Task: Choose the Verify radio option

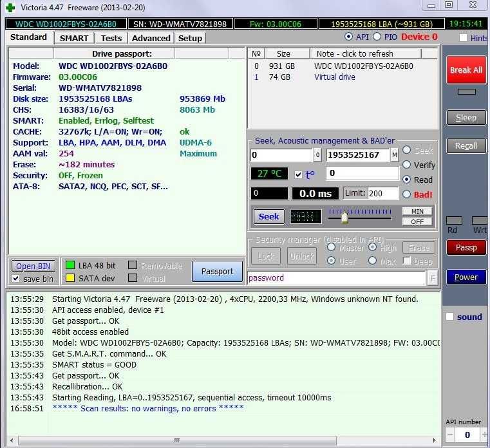Action: click(x=406, y=164)
